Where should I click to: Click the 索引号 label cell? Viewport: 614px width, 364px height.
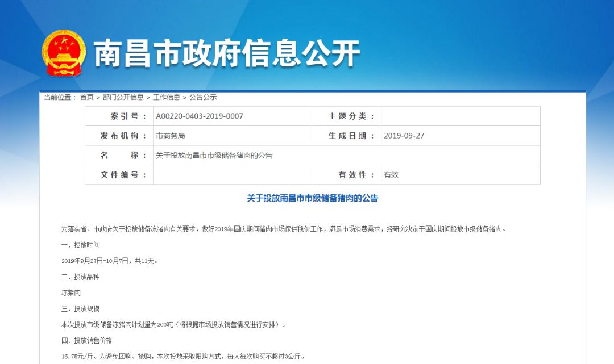point(119,116)
